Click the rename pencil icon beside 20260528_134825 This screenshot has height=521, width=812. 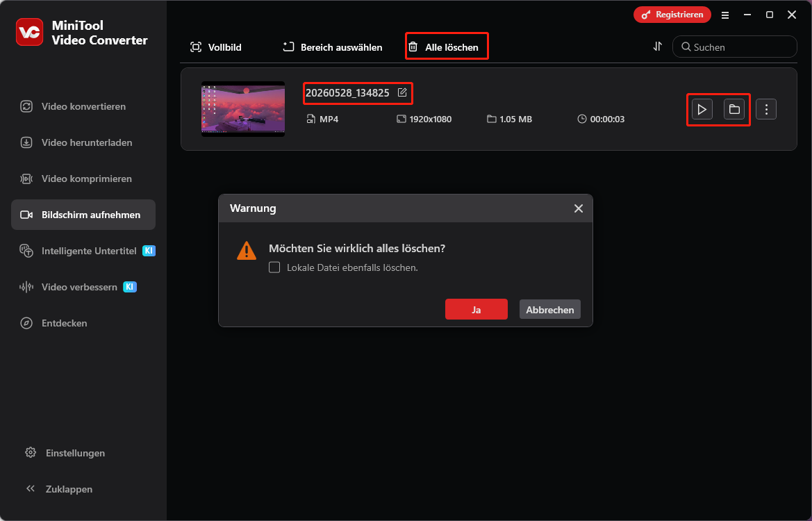click(402, 92)
